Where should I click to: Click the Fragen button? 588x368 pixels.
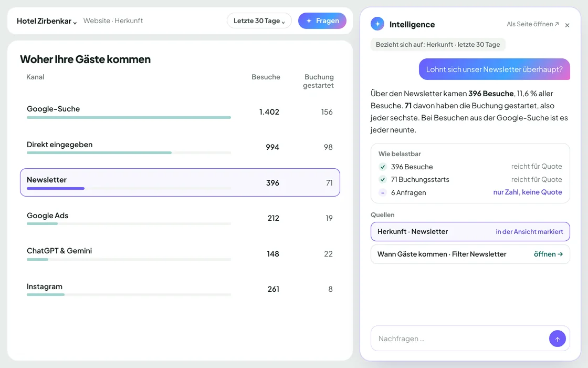pos(322,21)
